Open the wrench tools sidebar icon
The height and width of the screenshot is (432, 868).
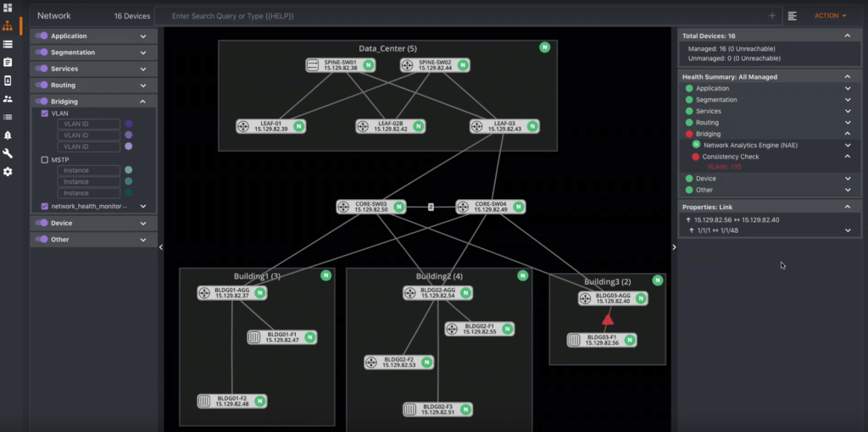click(8, 153)
